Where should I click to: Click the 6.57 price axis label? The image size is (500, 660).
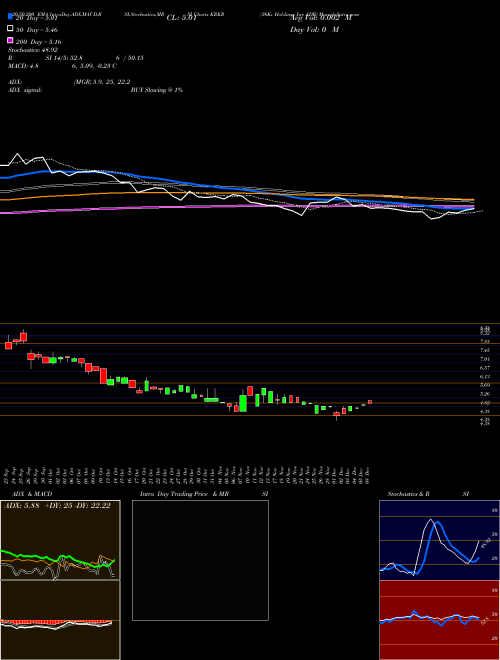485,368
